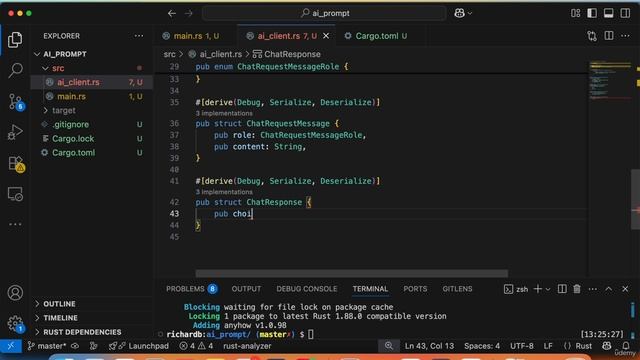The width and height of the screenshot is (640, 360).
Task: Open changes compare icon in editor
Action: click(592, 36)
